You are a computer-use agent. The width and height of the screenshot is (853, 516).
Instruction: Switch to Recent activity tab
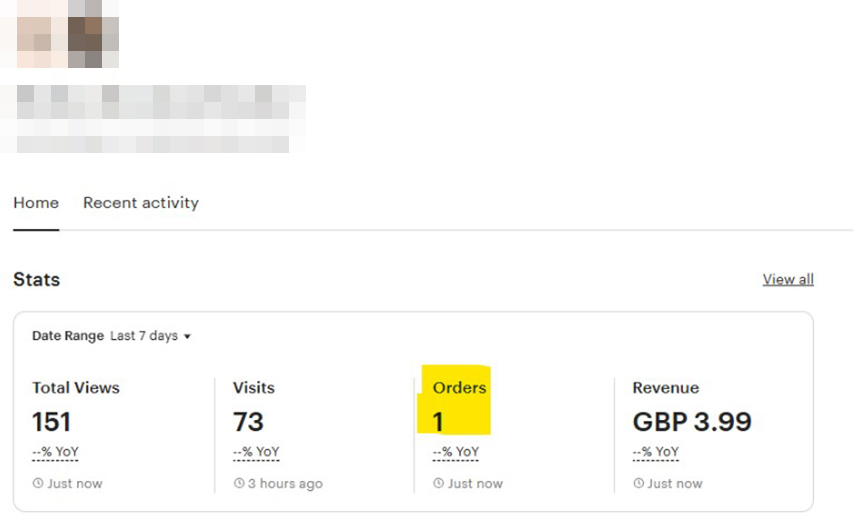click(141, 203)
